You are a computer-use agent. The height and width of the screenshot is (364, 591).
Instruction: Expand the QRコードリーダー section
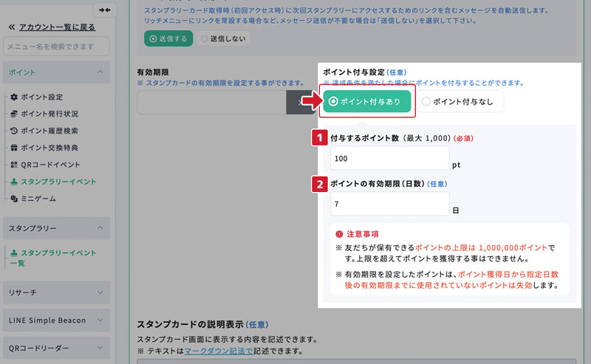click(100, 348)
